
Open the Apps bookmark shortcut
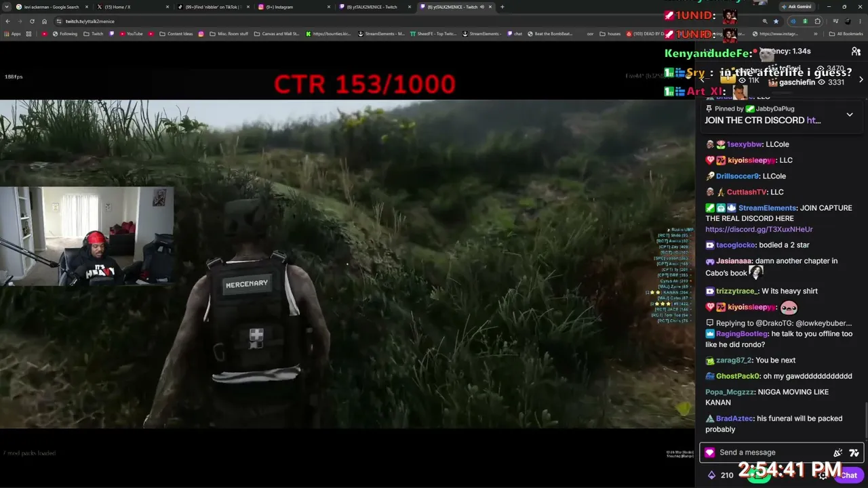point(12,34)
